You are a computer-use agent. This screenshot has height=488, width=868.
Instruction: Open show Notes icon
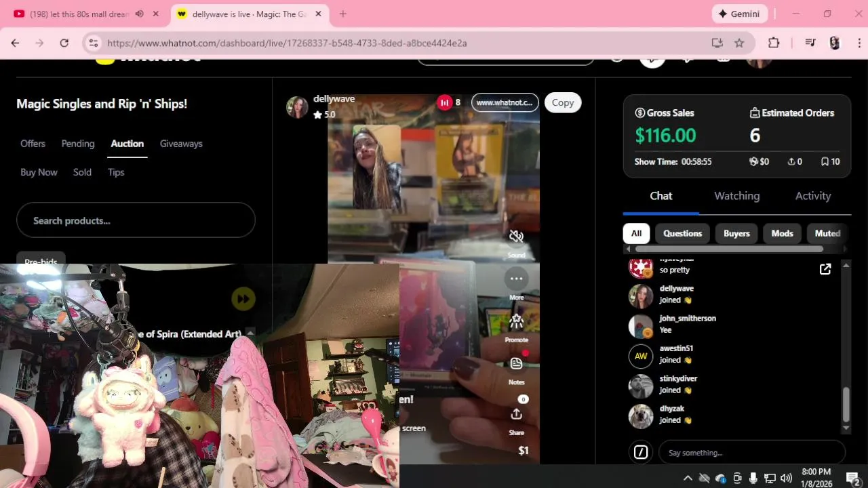(x=516, y=363)
